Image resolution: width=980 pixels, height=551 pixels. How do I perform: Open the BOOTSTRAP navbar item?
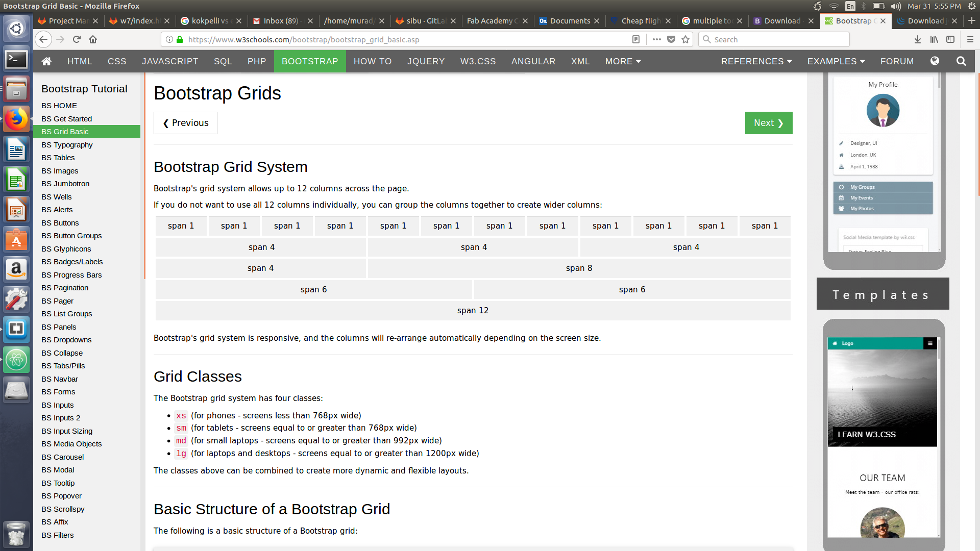point(310,61)
